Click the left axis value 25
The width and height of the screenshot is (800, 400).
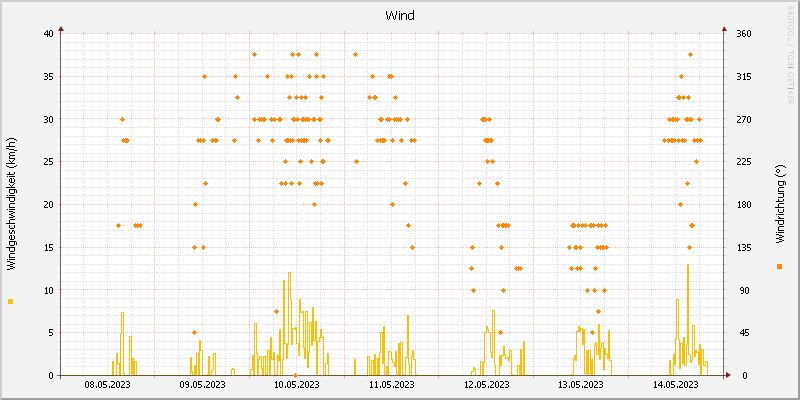click(x=48, y=162)
